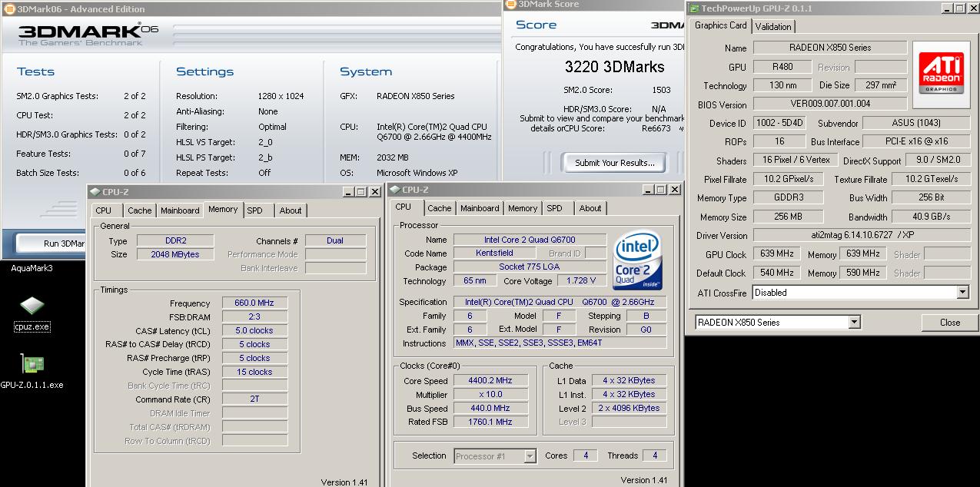980x487 pixels.
Task: Minimize the GPU-Z window
Action: click(x=945, y=8)
